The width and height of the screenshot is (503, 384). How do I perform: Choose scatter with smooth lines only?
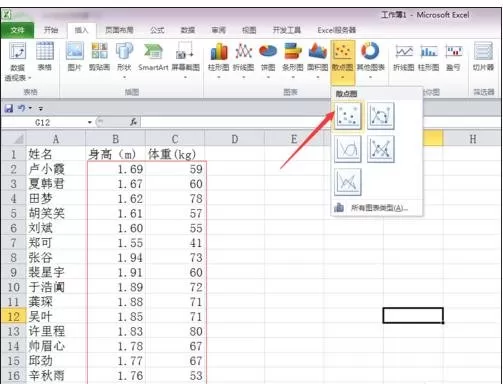tap(348, 149)
